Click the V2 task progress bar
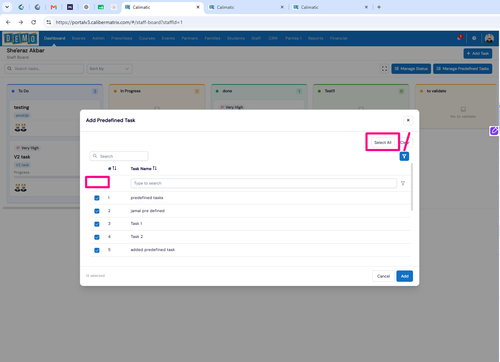 click(x=47, y=177)
